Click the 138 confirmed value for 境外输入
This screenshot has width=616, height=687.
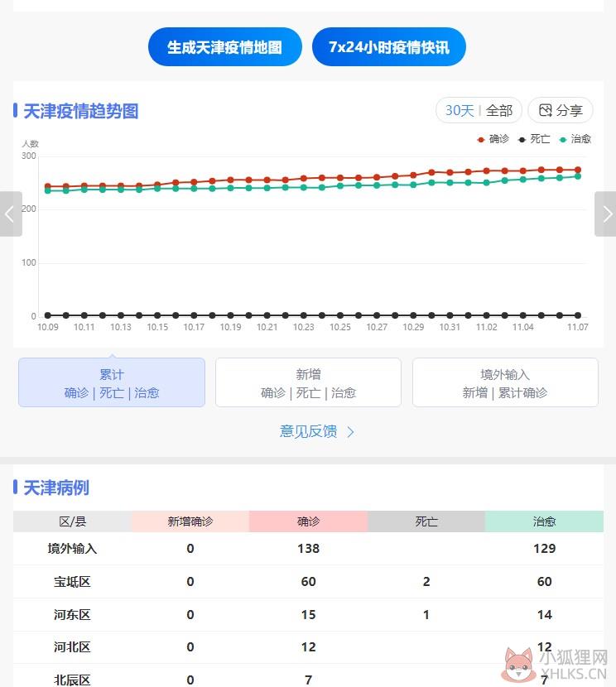pyautogui.click(x=309, y=549)
